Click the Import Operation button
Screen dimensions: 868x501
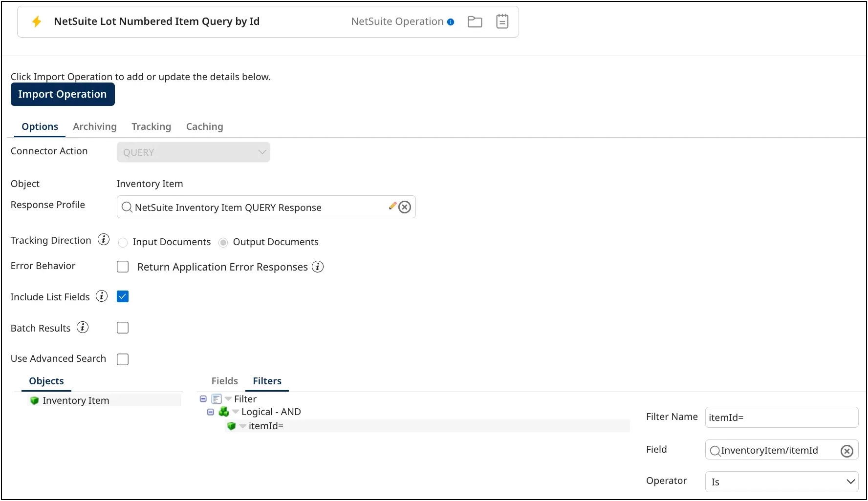pos(62,94)
